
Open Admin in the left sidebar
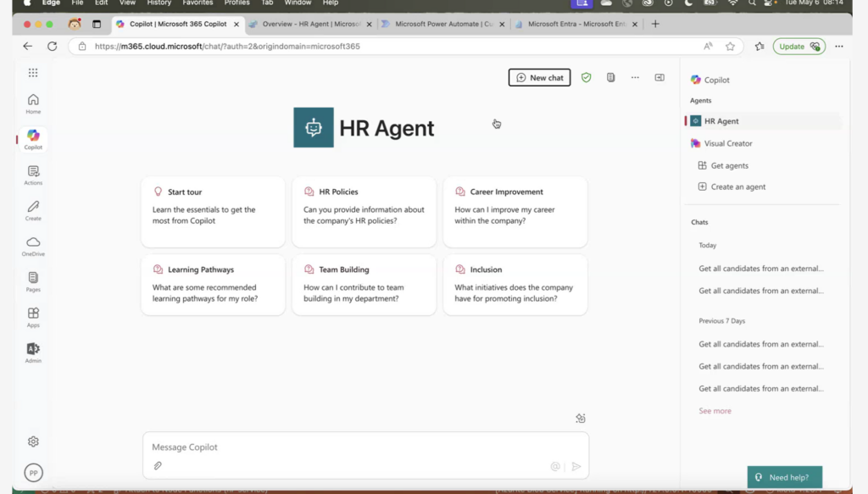(x=33, y=352)
